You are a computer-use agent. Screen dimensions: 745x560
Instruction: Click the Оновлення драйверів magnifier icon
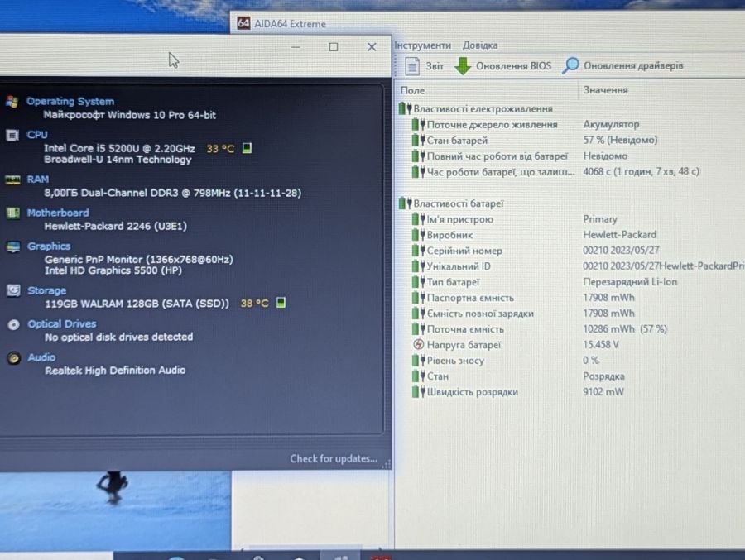570,65
